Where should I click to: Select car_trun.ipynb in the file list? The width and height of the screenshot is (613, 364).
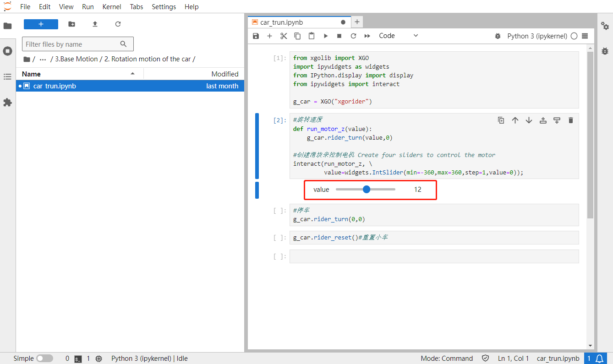pyautogui.click(x=130, y=86)
